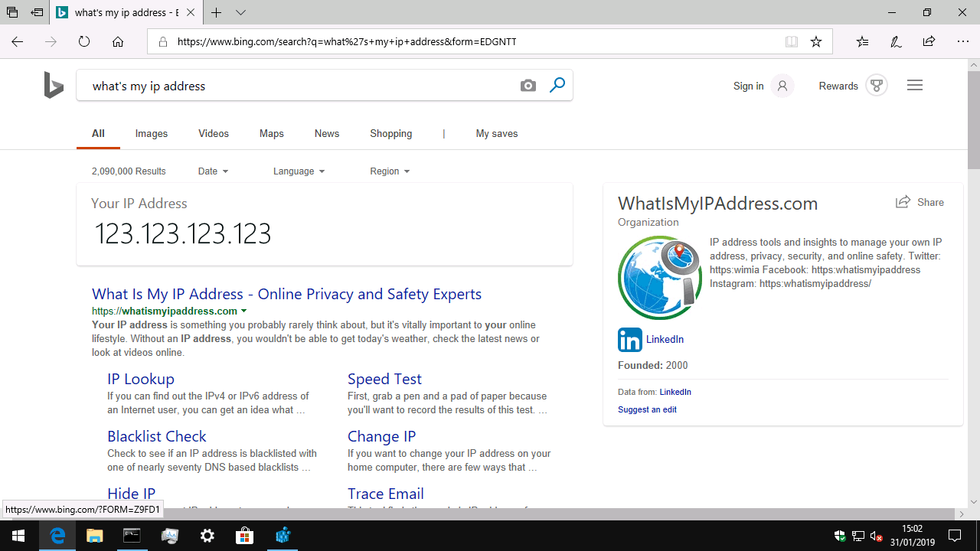Open camera visual search icon
Image resolution: width=980 pixels, height=551 pixels.
[x=528, y=86]
